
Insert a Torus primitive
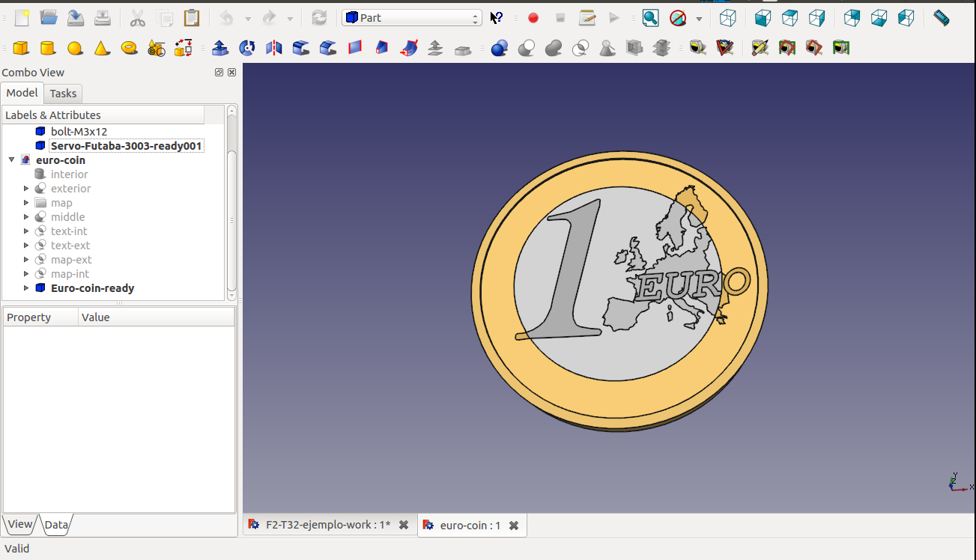129,49
